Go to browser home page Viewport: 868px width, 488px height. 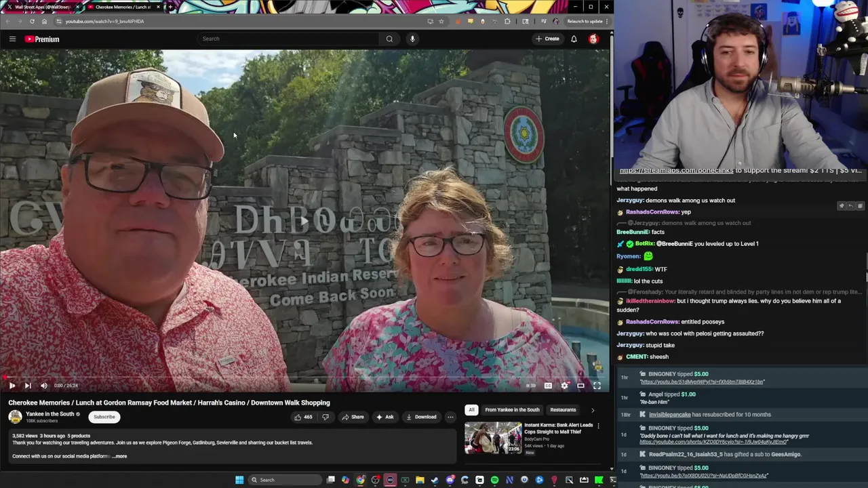point(44,21)
